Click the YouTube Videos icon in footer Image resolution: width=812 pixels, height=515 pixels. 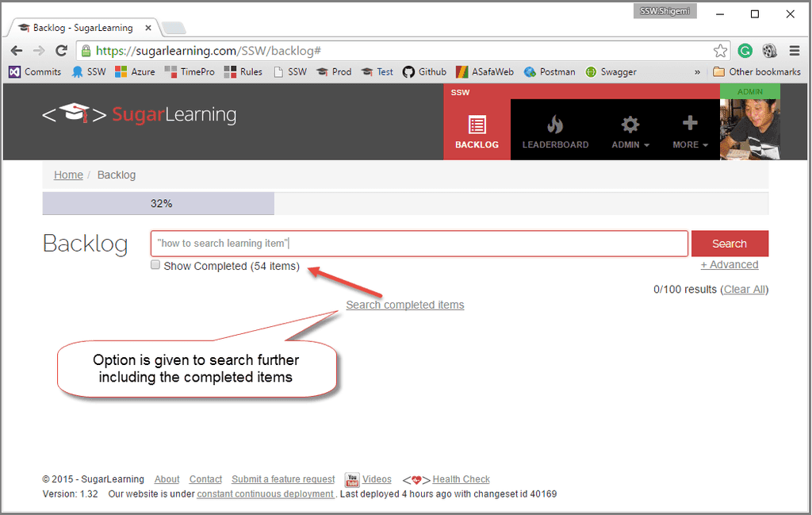click(352, 479)
